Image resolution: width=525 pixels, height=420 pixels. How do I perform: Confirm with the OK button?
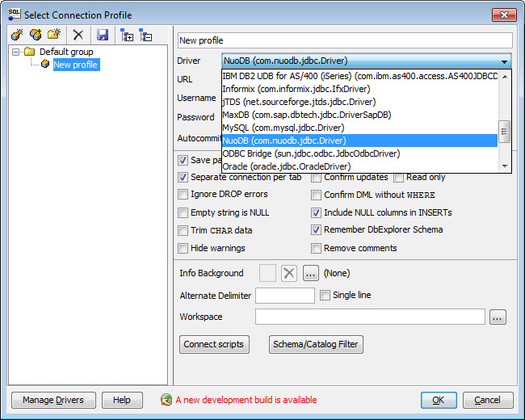(x=439, y=400)
